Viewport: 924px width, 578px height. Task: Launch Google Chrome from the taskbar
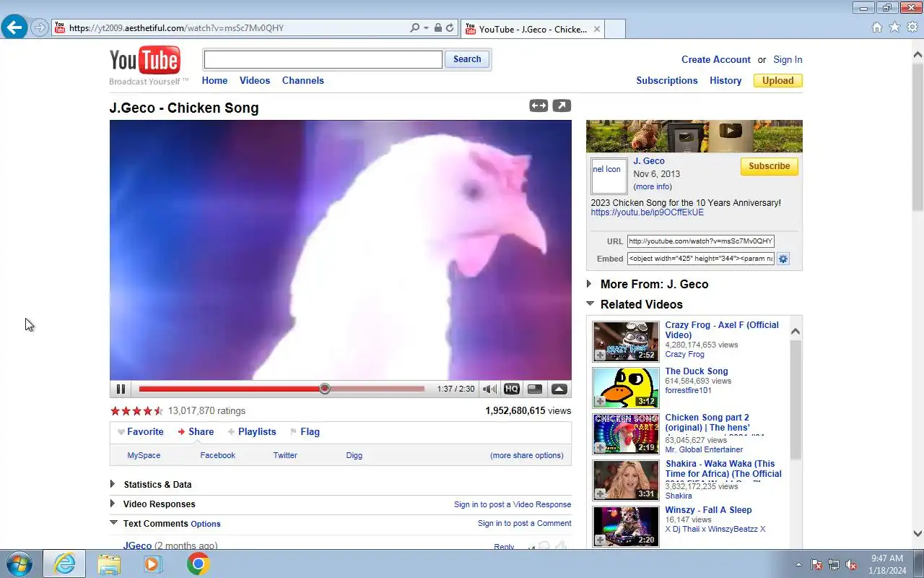point(198,564)
